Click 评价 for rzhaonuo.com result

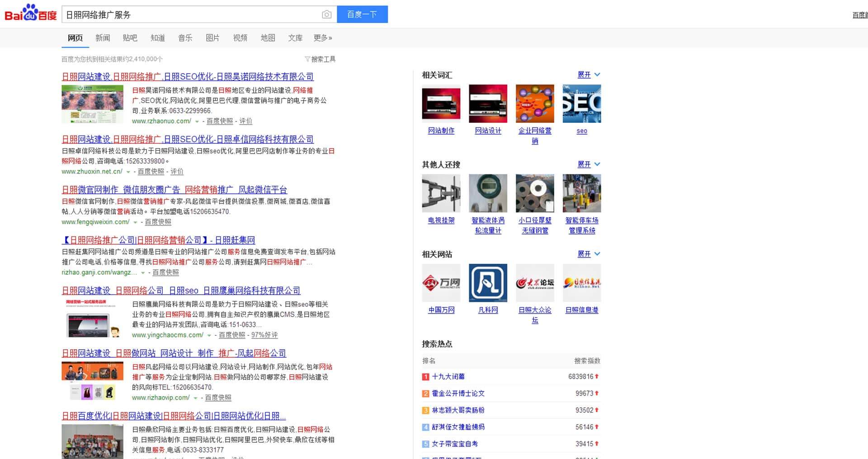pyautogui.click(x=246, y=121)
